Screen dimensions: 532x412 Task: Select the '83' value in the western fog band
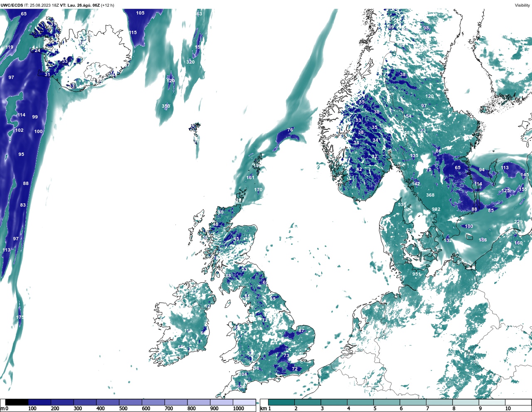point(23,205)
